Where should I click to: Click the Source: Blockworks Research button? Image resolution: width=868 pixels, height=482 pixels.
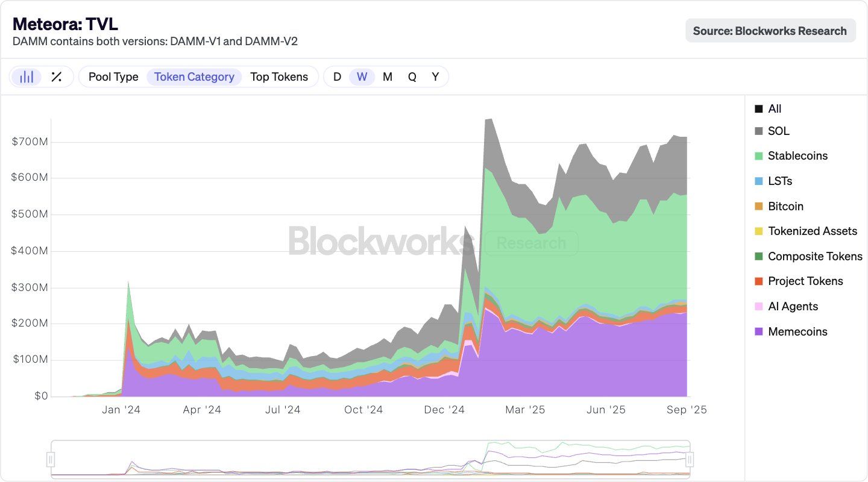770,30
